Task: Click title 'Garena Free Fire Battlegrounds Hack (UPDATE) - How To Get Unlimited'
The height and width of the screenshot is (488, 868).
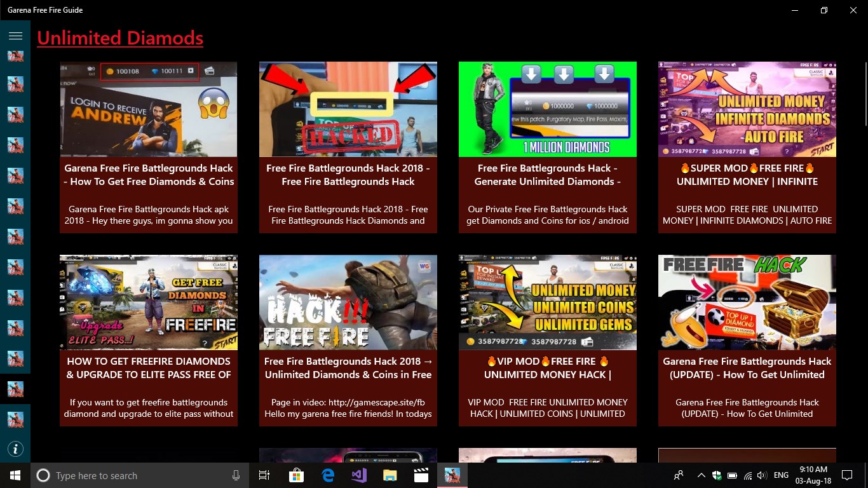Action: point(747,368)
